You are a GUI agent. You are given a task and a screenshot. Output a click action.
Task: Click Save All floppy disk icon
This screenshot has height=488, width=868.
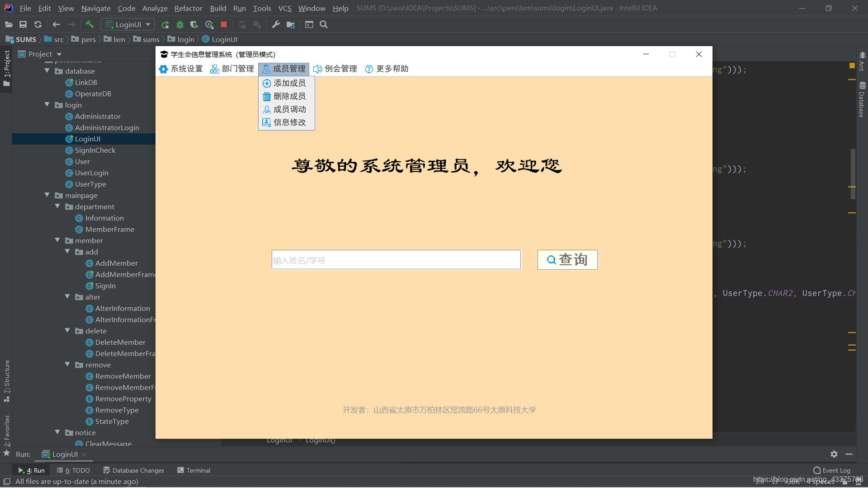point(23,24)
